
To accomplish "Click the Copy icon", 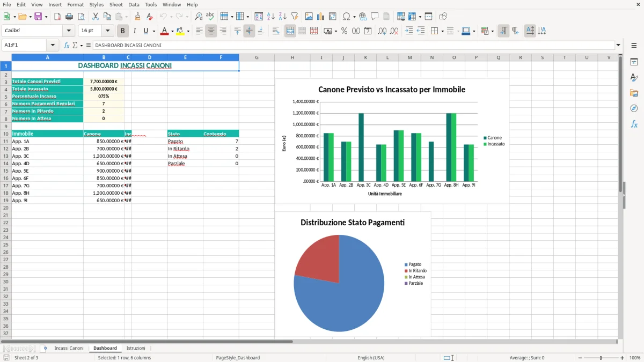I will (107, 17).
